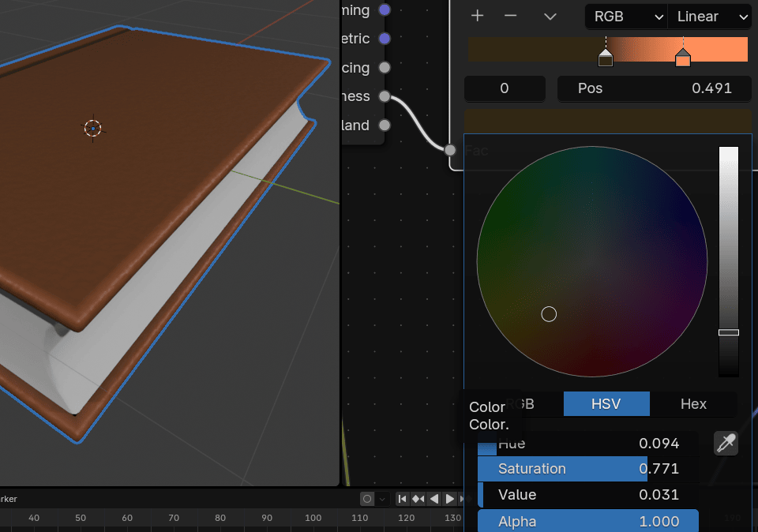Click the Alpha slider field

tap(587, 522)
